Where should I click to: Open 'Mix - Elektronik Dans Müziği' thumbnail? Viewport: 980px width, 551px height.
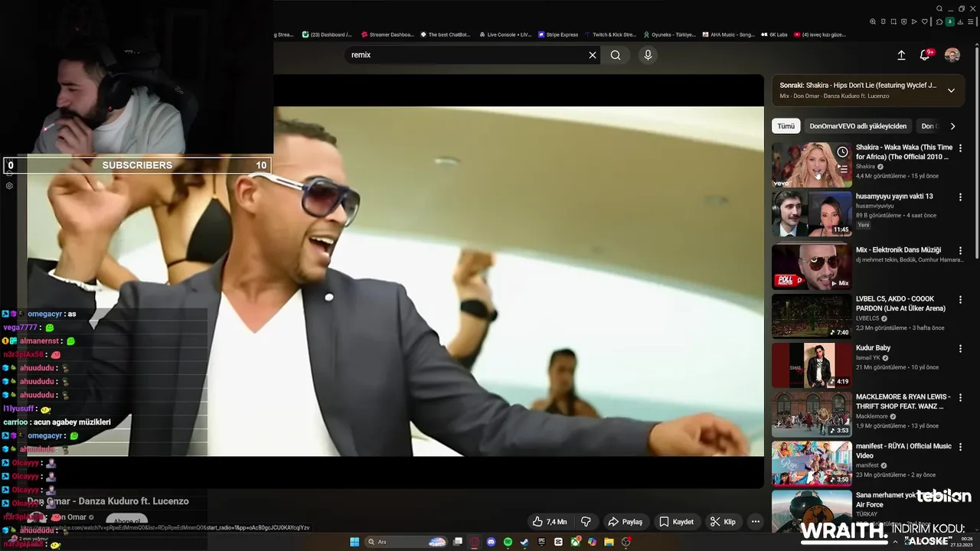[812, 266]
